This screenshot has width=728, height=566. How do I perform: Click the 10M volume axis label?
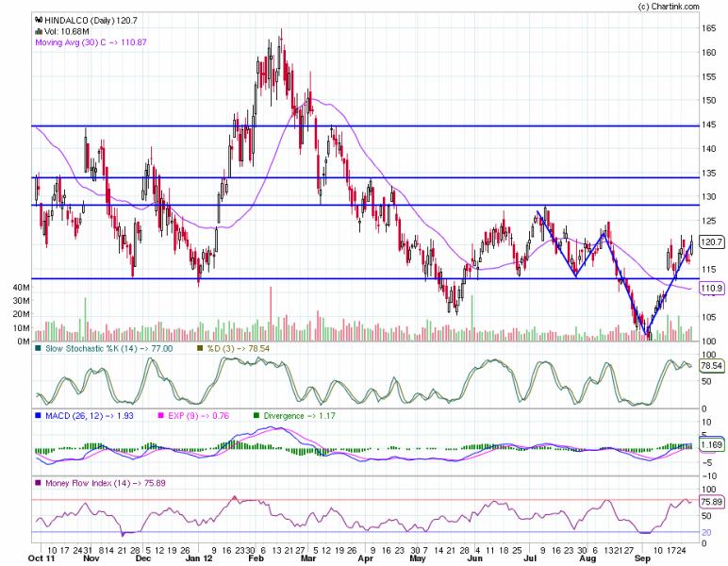pos(22,327)
